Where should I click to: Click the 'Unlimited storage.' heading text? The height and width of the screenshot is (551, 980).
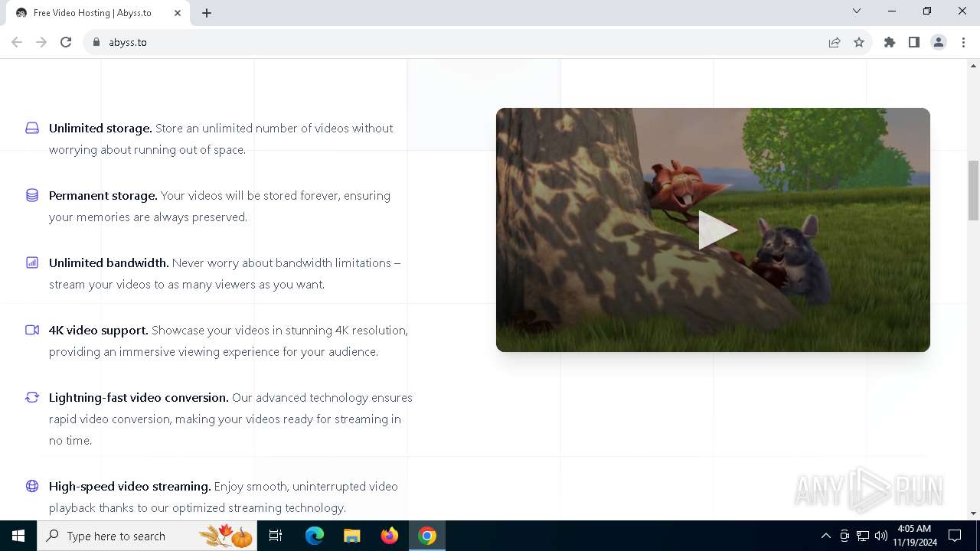(x=100, y=128)
